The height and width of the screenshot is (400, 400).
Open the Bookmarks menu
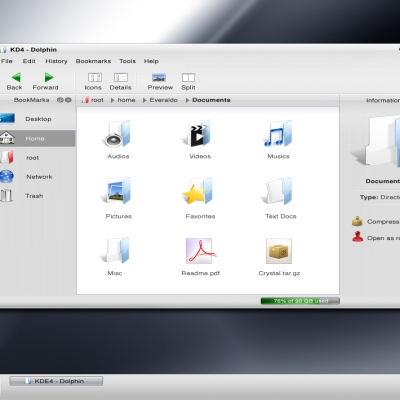point(93,61)
